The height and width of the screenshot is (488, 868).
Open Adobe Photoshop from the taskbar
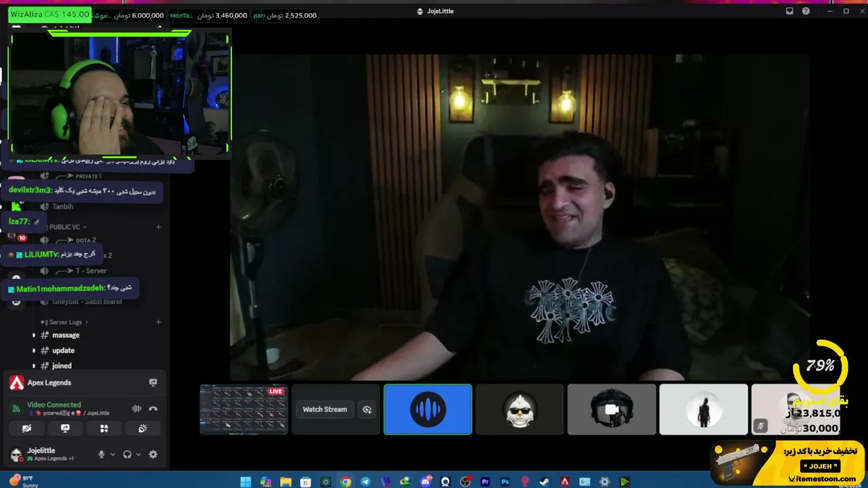[x=505, y=482]
